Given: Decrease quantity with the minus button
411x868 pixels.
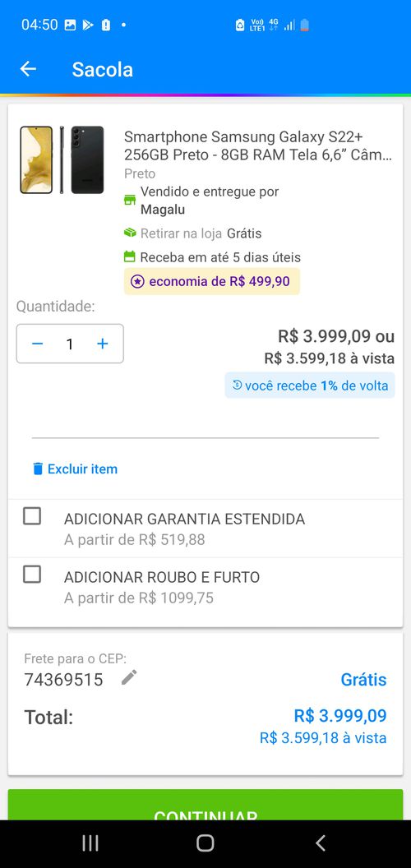Looking at the screenshot, I should point(37,344).
